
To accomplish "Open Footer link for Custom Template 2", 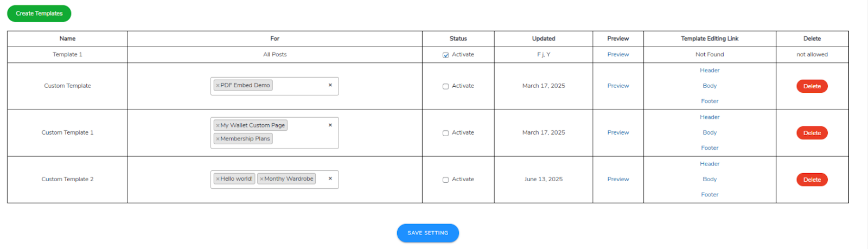I will tap(710, 195).
